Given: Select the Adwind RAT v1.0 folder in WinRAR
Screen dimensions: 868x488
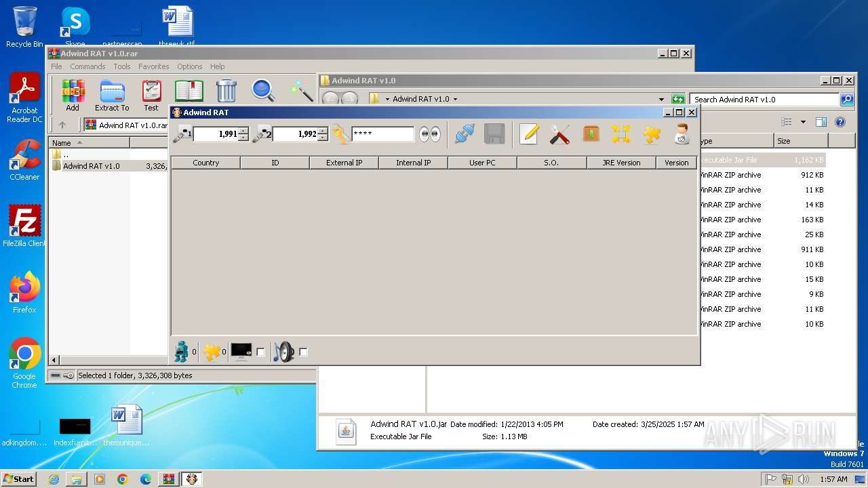Looking at the screenshot, I should [x=91, y=166].
